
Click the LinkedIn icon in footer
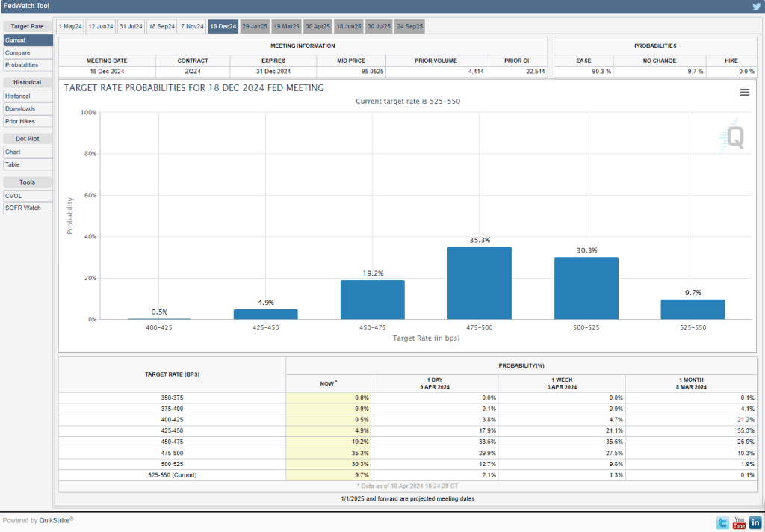[x=755, y=522]
